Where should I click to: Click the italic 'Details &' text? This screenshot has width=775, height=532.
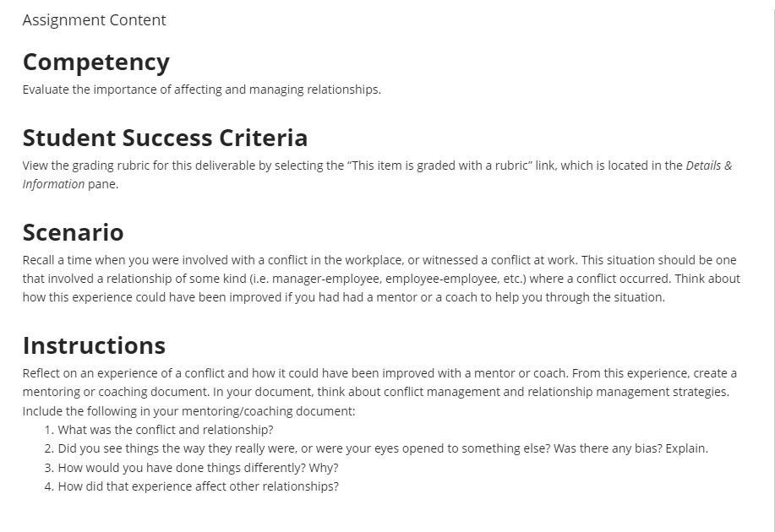[709, 166]
